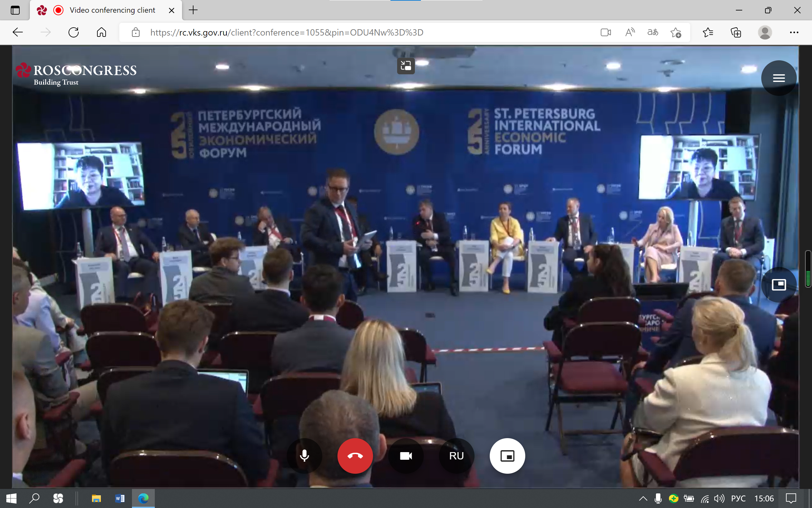Switch the picture-in-picture layout button
Viewport: 812px width, 508px height.
click(507, 456)
